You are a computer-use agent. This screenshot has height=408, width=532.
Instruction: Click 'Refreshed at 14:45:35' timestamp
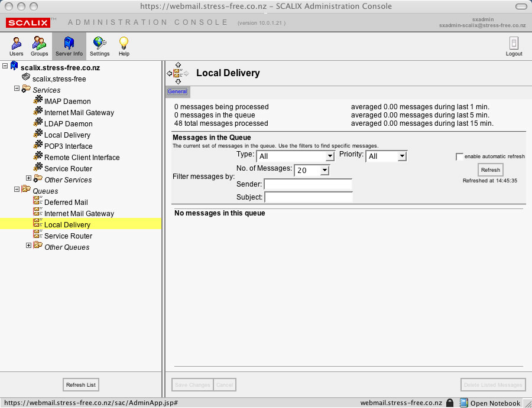pyautogui.click(x=489, y=181)
